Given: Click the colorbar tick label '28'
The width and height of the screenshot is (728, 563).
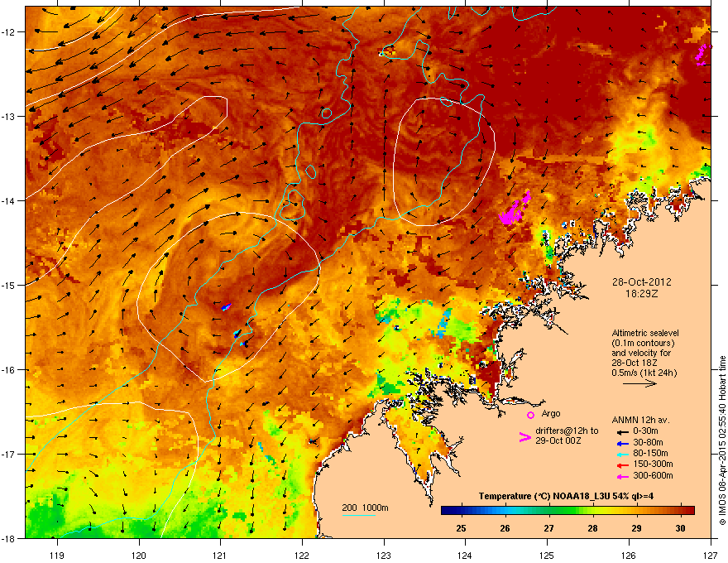Looking at the screenshot, I should tap(592, 528).
